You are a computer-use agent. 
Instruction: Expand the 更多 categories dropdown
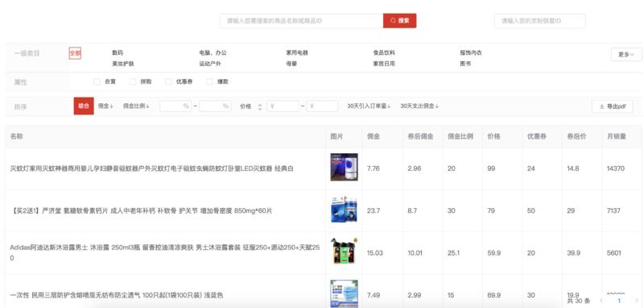[626, 54]
